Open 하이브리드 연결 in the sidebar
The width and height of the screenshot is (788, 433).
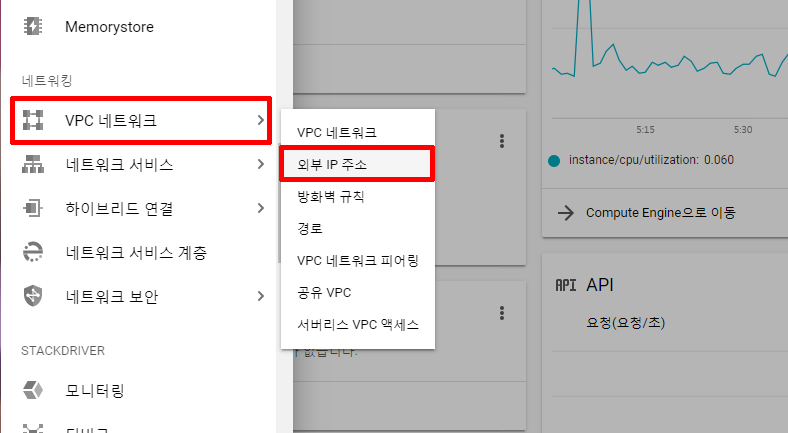(x=119, y=208)
